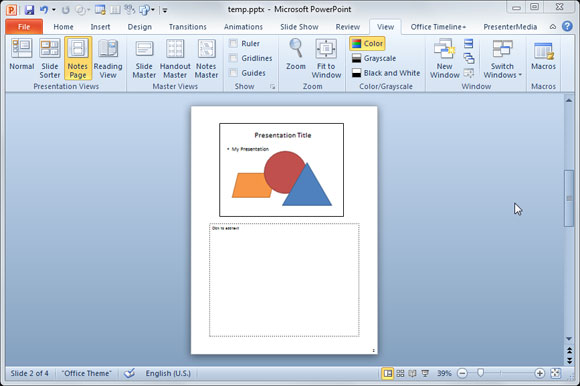Zoom out with minus button
The height and width of the screenshot is (386, 580).
(x=462, y=373)
